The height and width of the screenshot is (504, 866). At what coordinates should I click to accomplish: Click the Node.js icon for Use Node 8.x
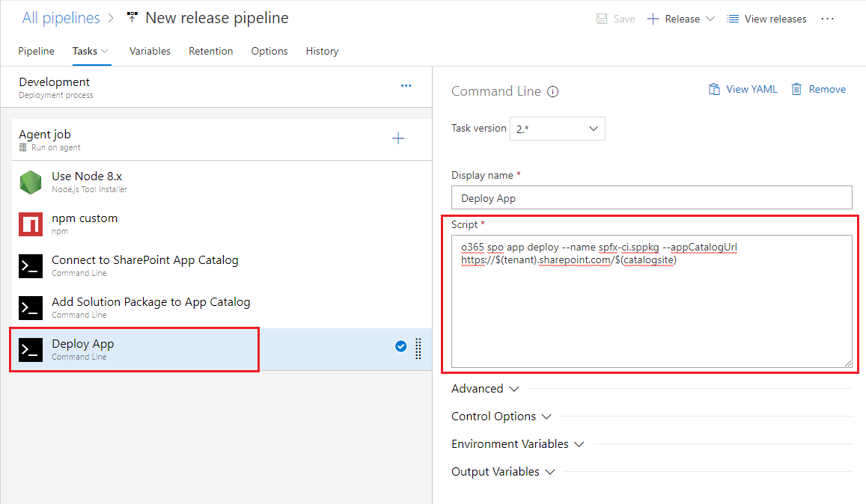31,182
